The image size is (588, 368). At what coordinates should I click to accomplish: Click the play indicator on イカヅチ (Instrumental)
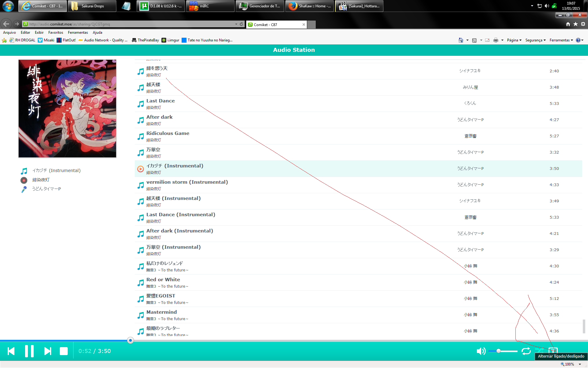(x=141, y=169)
